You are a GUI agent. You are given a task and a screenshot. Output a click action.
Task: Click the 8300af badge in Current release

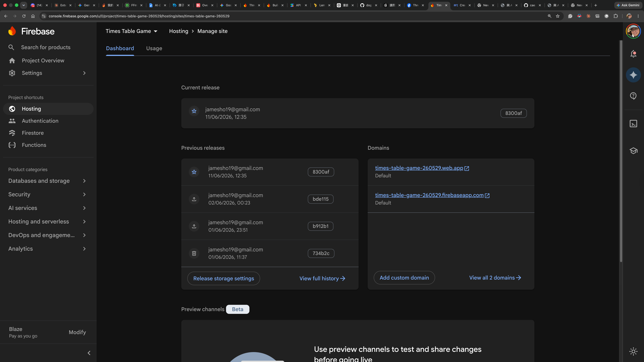pos(513,113)
